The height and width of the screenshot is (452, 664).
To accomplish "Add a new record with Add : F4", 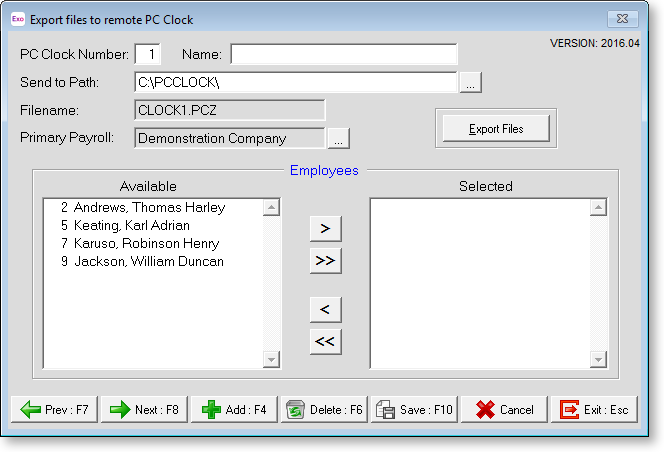I will tap(234, 410).
